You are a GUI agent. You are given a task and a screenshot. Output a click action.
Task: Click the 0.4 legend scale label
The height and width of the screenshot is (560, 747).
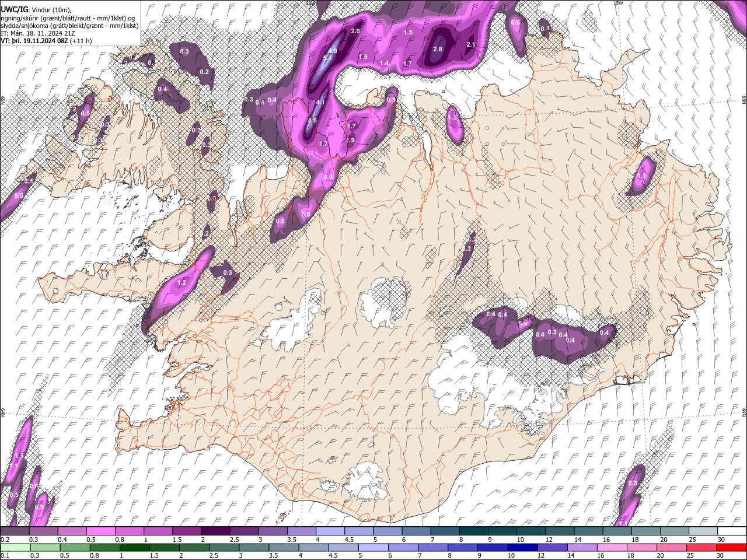pyautogui.click(x=62, y=539)
